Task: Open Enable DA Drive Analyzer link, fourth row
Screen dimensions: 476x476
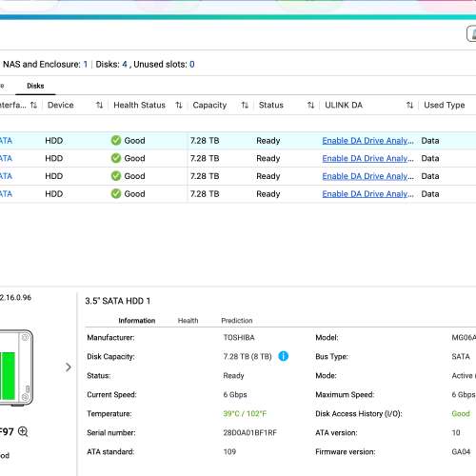Action: point(367,194)
